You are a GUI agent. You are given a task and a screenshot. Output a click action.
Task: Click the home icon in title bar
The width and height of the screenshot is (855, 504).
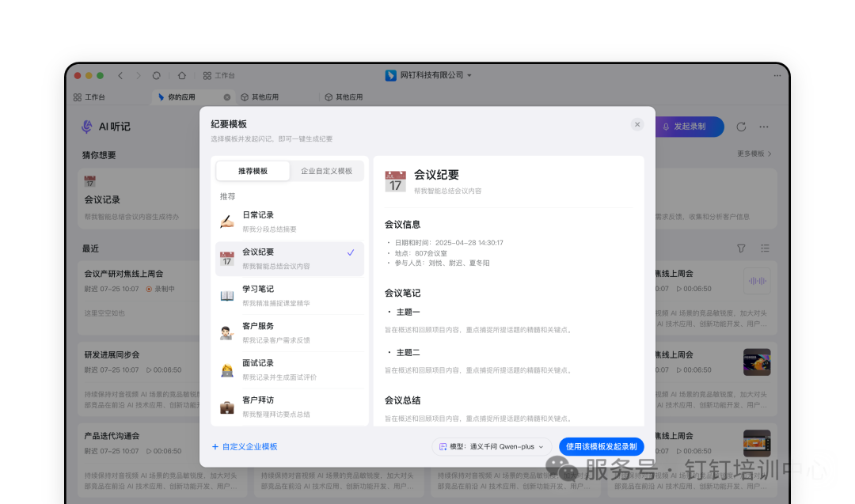182,76
